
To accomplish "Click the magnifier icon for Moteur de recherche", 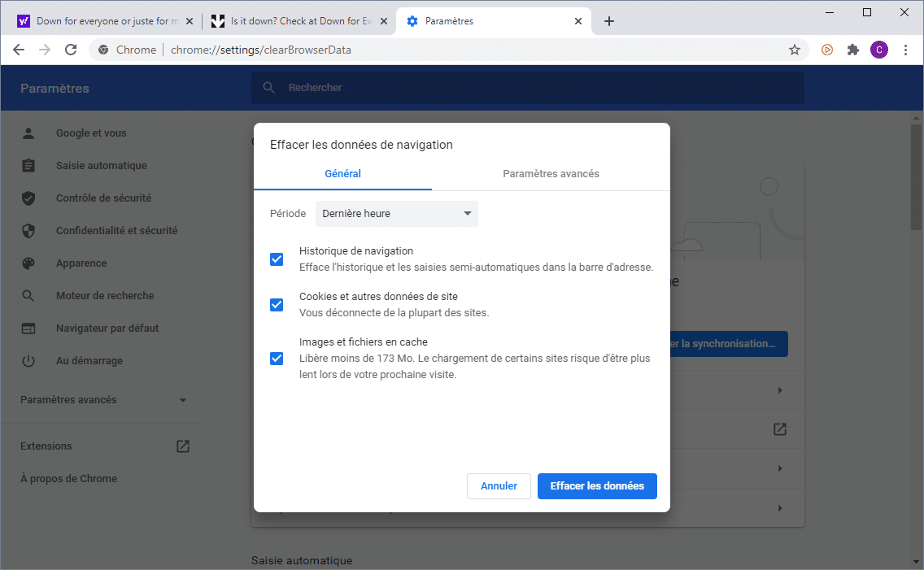I will point(28,296).
